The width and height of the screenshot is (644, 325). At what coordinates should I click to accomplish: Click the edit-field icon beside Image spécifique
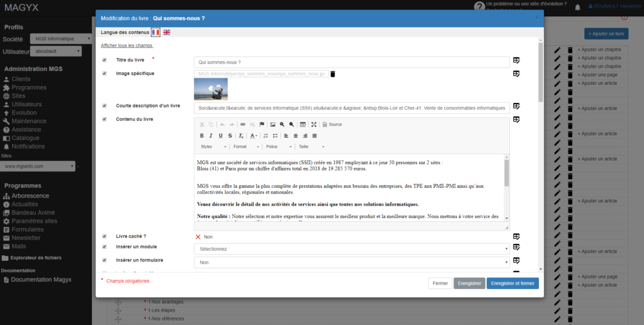516,74
